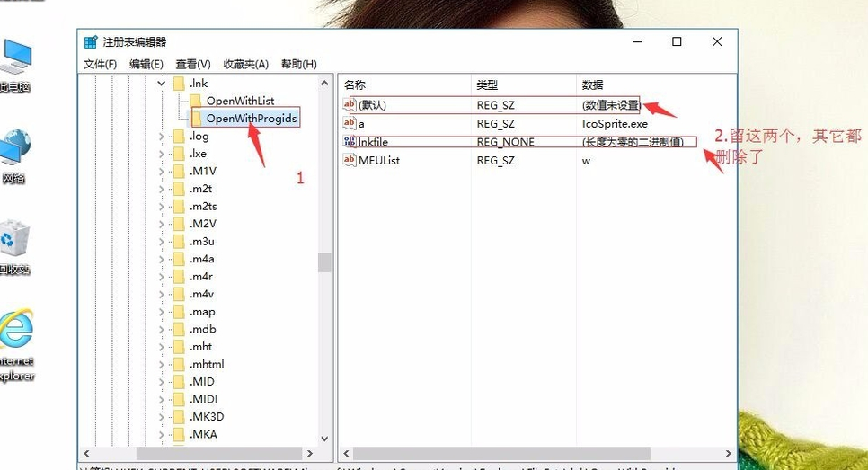Open the 编辑(E) menu
Image resolution: width=868 pixels, height=470 pixels.
tap(146, 64)
